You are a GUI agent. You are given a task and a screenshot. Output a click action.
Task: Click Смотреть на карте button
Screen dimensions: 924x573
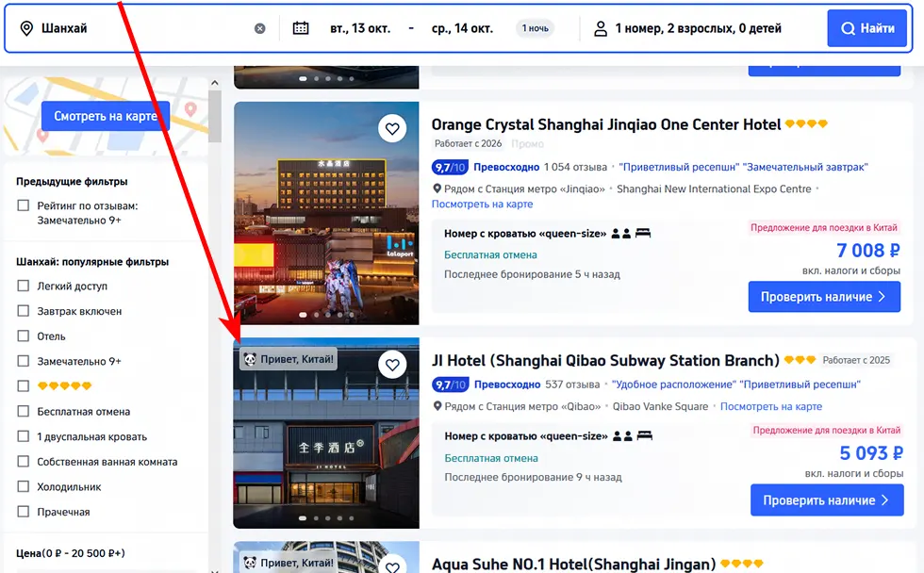(106, 116)
